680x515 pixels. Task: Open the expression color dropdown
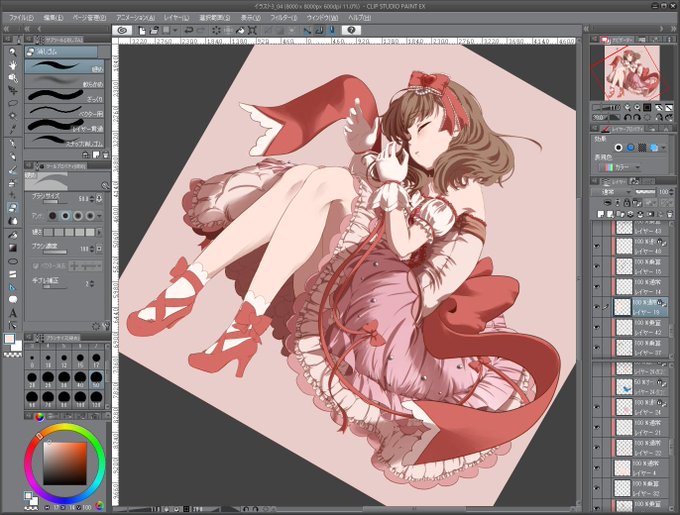[x=621, y=167]
